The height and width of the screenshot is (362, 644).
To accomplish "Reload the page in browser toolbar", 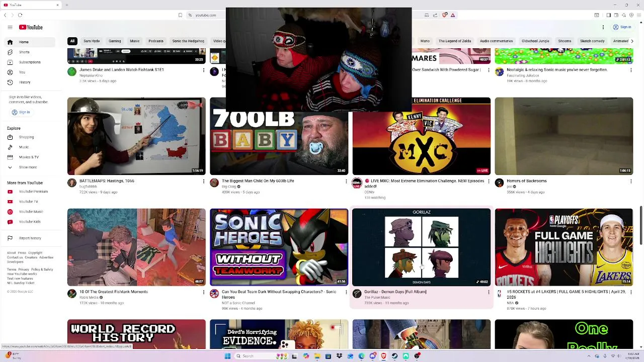I will 20,15.
